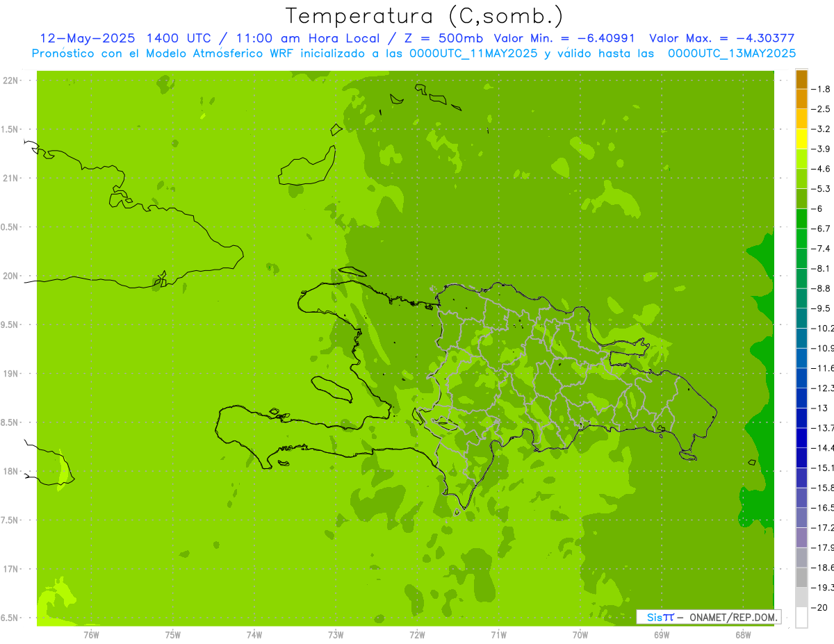834x644 pixels.
Task: Click the 68W longitude label
Action: click(x=743, y=635)
